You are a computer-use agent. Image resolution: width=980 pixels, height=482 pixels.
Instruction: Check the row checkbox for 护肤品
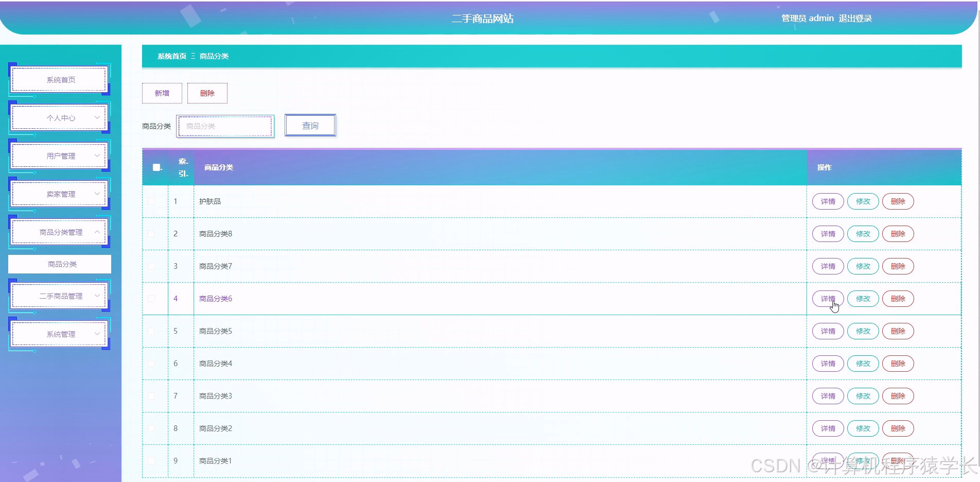151,201
